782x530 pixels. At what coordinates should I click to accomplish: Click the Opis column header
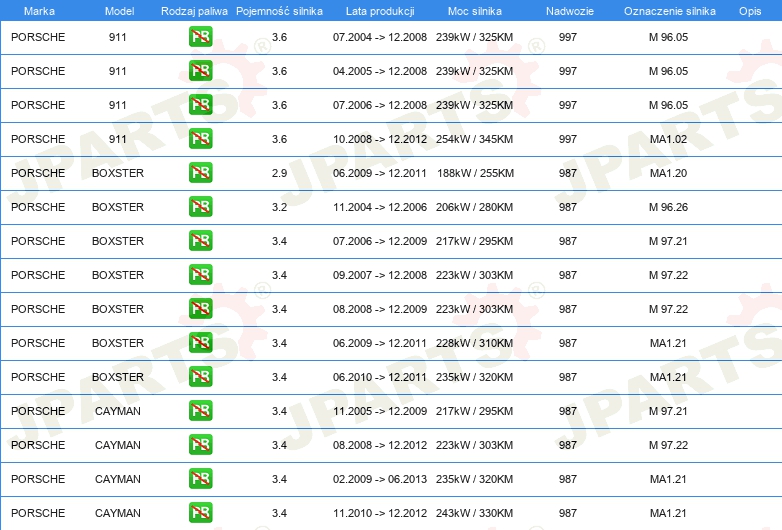tap(750, 11)
